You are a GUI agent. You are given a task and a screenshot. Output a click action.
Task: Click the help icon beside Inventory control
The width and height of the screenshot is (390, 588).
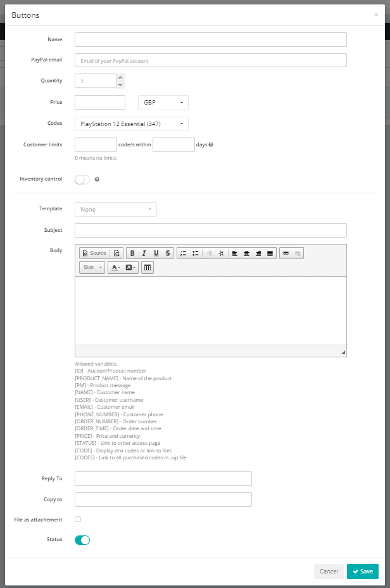97,179
